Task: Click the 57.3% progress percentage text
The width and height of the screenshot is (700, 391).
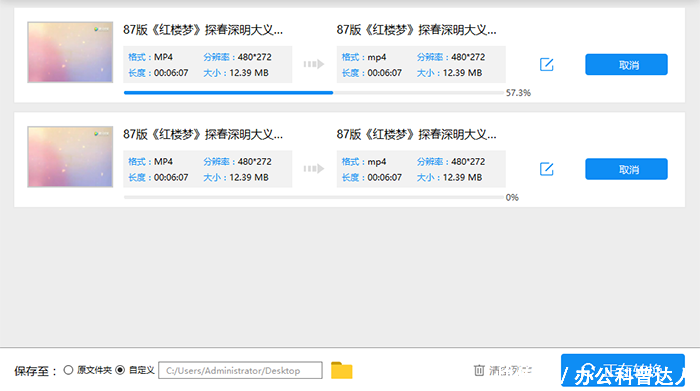Action: coord(518,93)
